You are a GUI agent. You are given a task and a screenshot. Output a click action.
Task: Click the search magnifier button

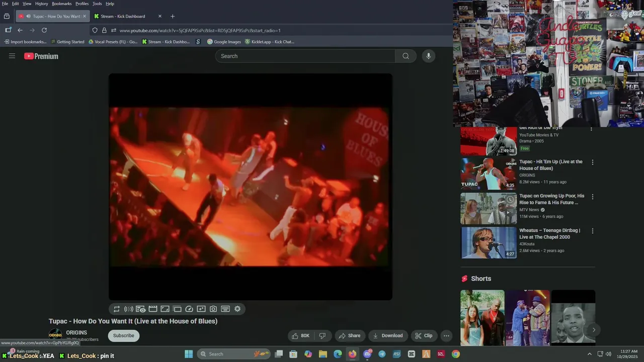(x=406, y=56)
